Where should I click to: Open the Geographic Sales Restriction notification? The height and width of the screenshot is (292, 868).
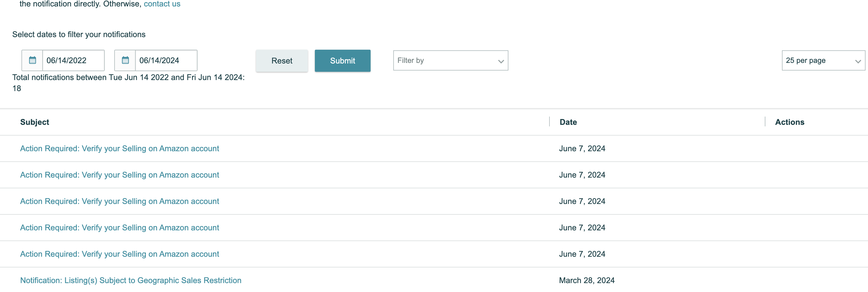131,280
